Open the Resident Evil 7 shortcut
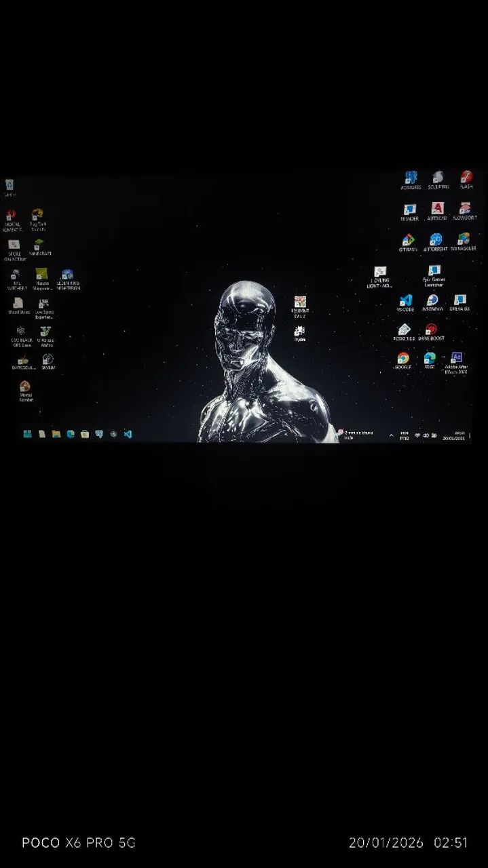488x868 pixels. [x=300, y=302]
